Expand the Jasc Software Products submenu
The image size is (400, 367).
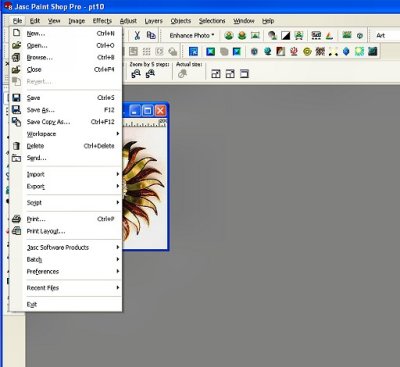[66, 247]
